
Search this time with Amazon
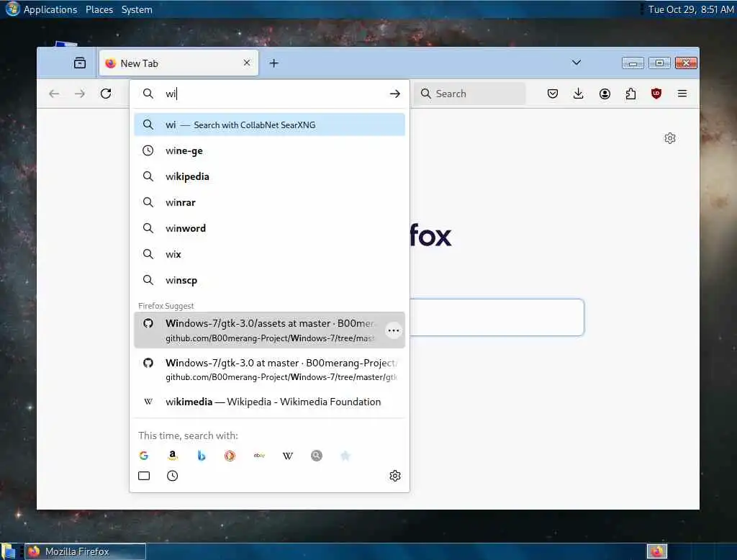[173, 456]
